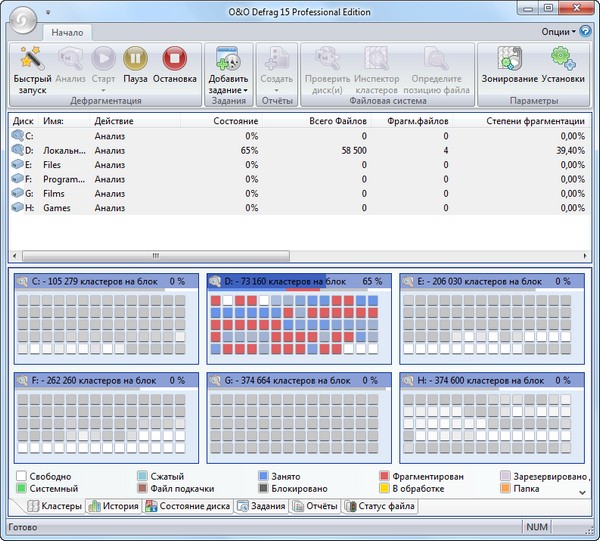The height and width of the screenshot is (541, 600).
Task: Open Добавить задание job icon
Action: 228,60
